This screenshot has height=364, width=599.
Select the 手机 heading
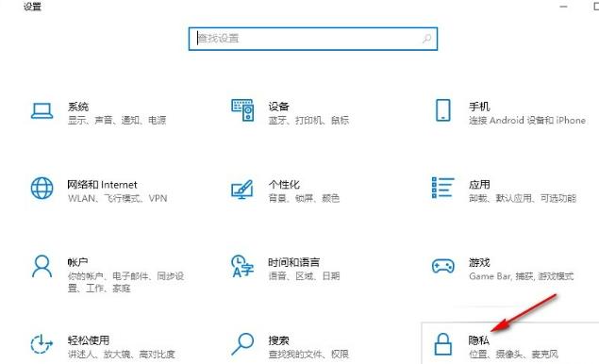479,107
